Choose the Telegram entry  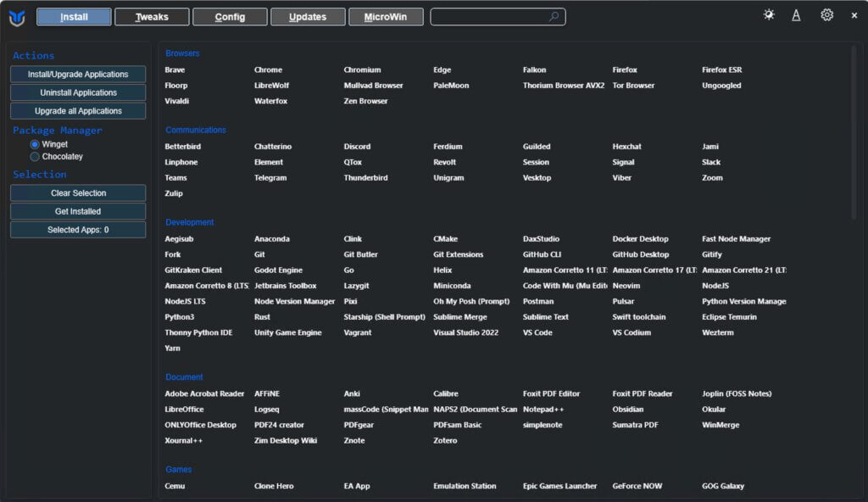tap(270, 178)
